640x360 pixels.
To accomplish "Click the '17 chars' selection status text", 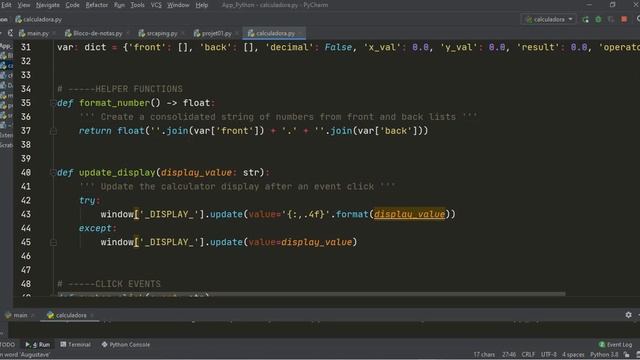I will tap(484, 355).
